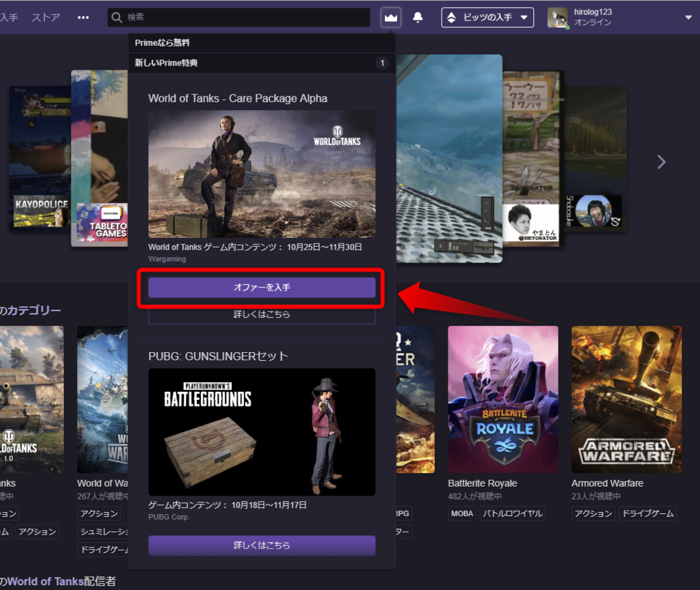Screen dimensions: 700x590
Task: Click the オファーを入手 button
Action: pos(262,287)
